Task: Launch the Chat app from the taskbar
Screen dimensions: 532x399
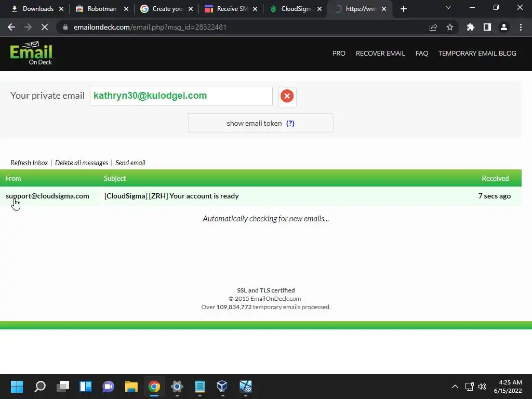Action: [x=108, y=387]
